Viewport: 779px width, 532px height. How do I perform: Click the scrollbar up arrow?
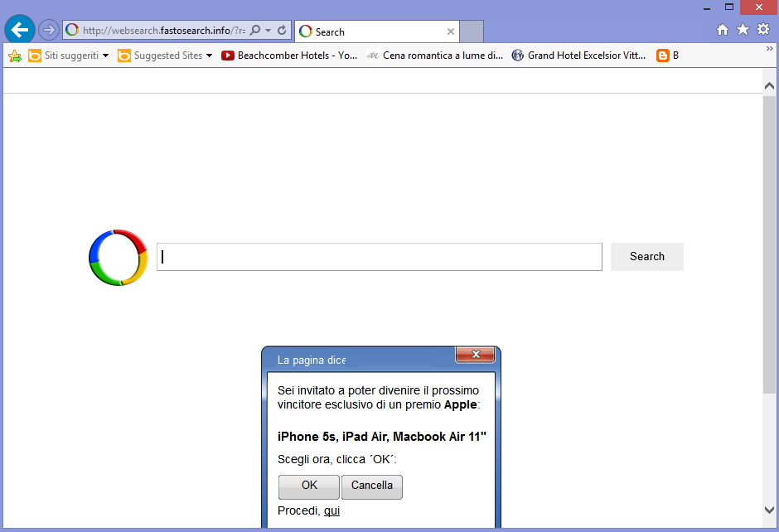[769, 85]
